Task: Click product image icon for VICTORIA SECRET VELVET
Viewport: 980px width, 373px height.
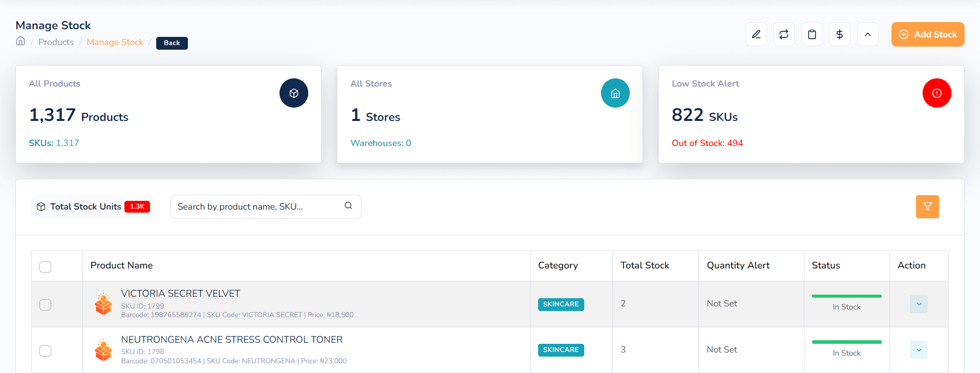Action: pos(103,304)
